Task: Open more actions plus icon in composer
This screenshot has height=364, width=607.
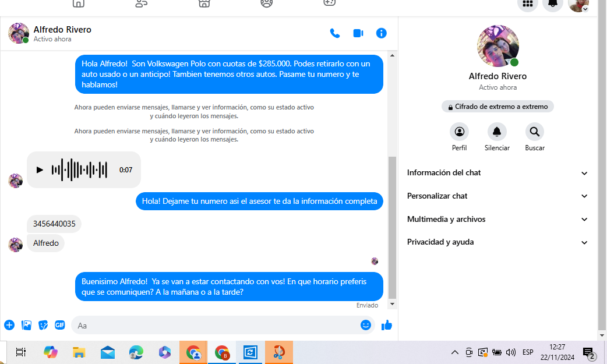Action: pos(9,325)
